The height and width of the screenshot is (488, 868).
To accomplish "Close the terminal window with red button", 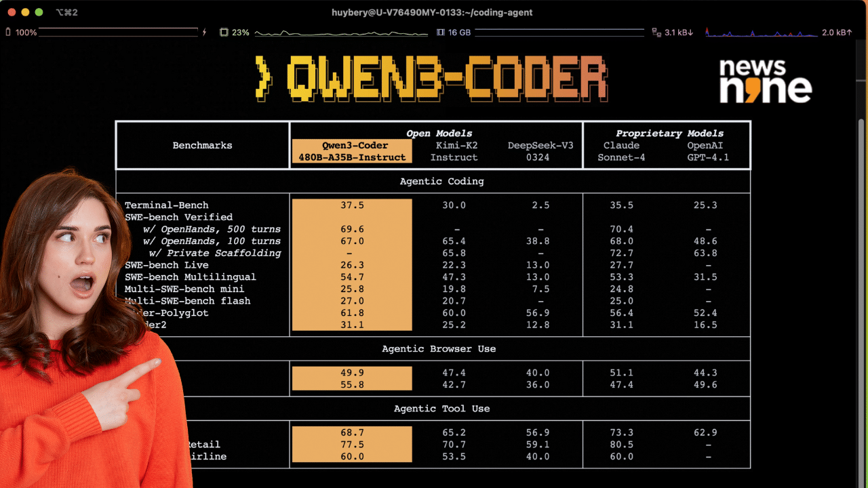I will 12,12.
